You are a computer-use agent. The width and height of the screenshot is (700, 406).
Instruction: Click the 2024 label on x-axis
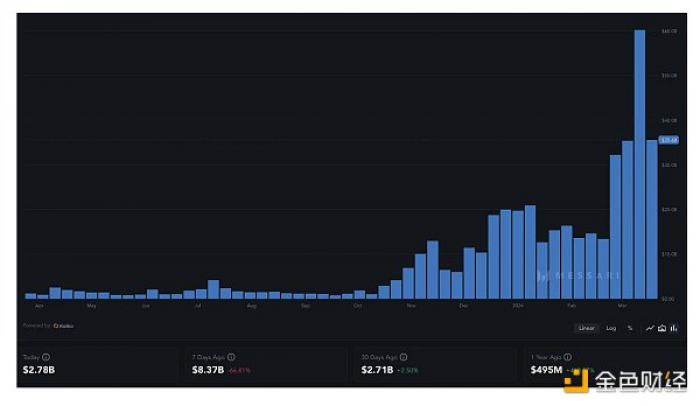[x=518, y=306]
